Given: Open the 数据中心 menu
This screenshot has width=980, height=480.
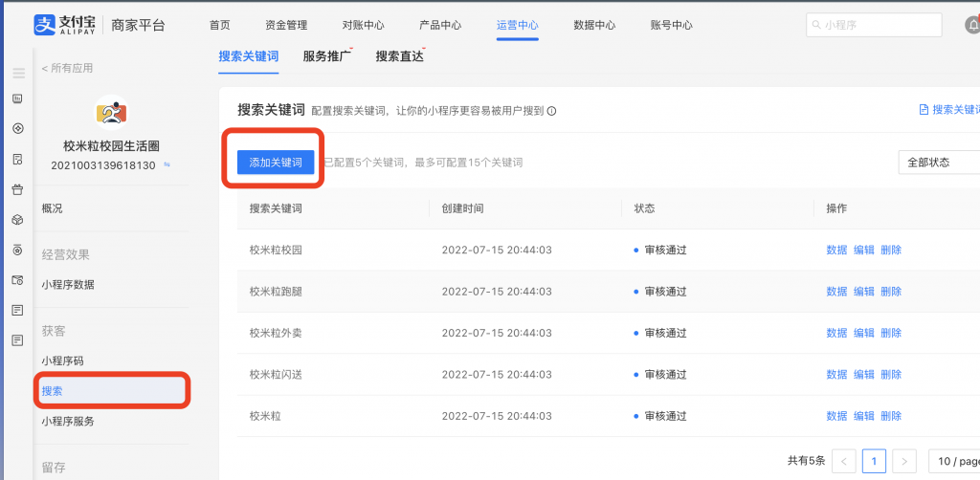Looking at the screenshot, I should [594, 26].
